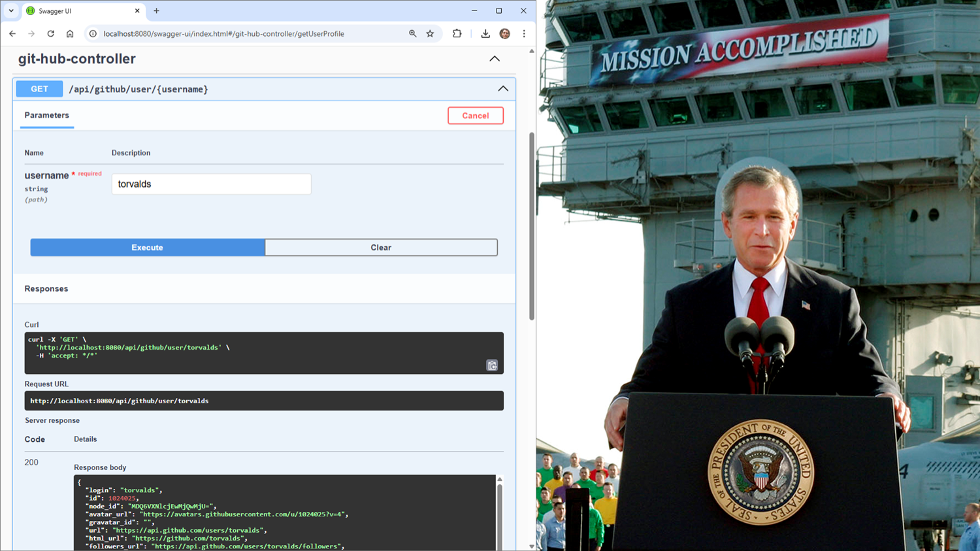The image size is (980, 551).
Task: Open a new browser tab
Action: 156,11
